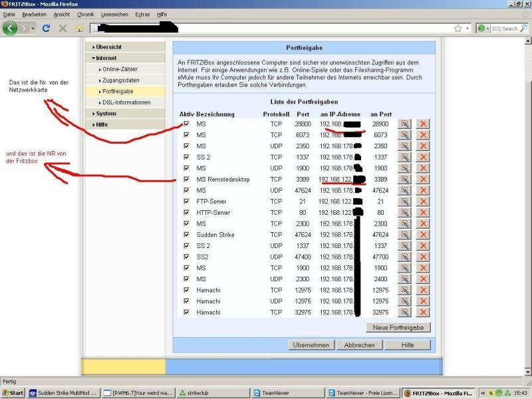532x399 pixels.
Task: Switch to Sudden Strike MultiMod taskbar window
Action: 64,393
